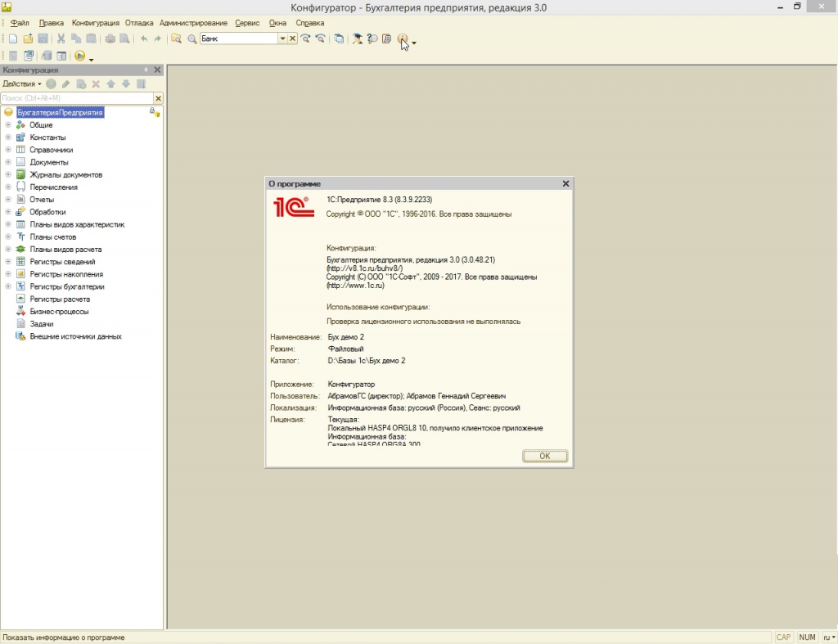This screenshot has height=644, width=838.
Task: Expand the Отчеты tree node
Action: [8, 200]
